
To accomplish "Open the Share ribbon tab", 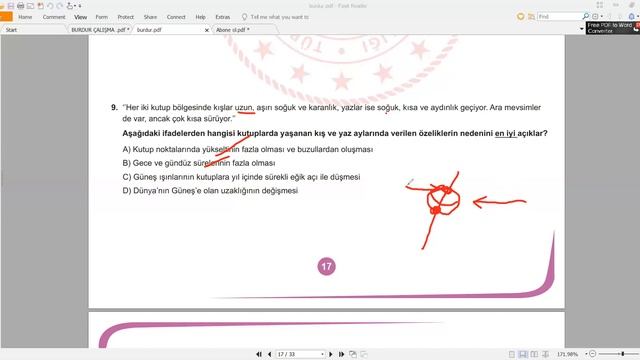I will (150, 17).
